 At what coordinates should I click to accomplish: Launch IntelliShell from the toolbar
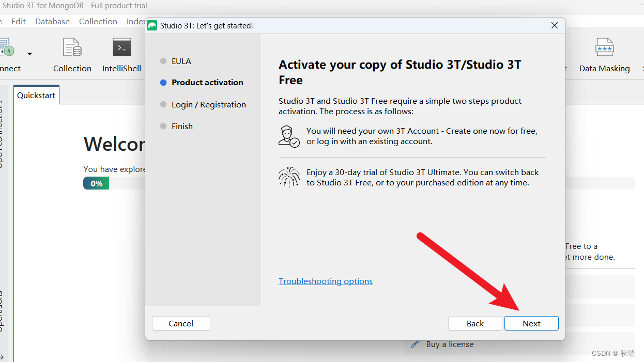122,55
